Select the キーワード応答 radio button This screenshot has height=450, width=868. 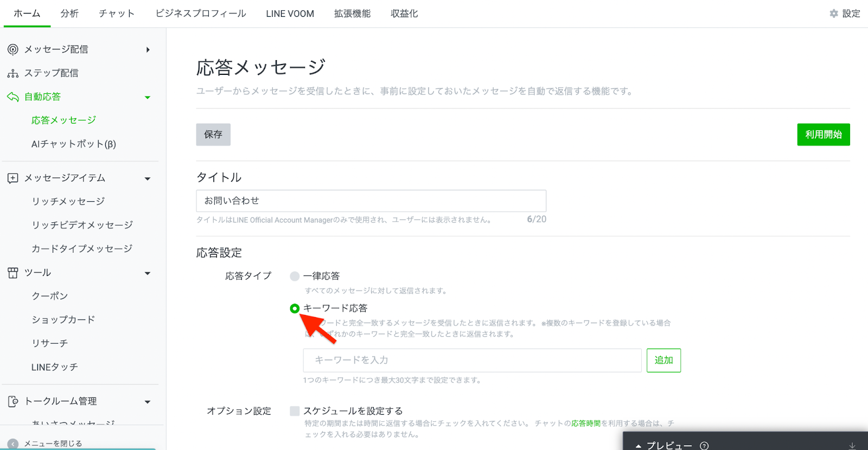(x=295, y=308)
